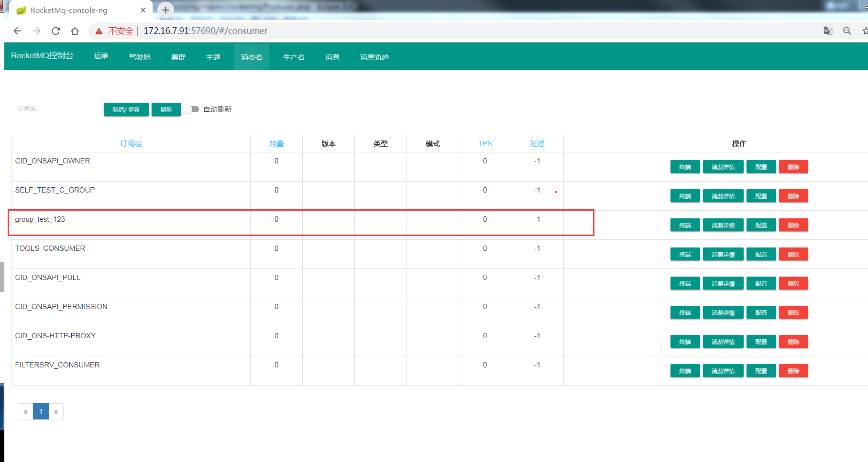The width and height of the screenshot is (868, 462).
Task: Open the 生产者 producer page
Action: pos(294,57)
